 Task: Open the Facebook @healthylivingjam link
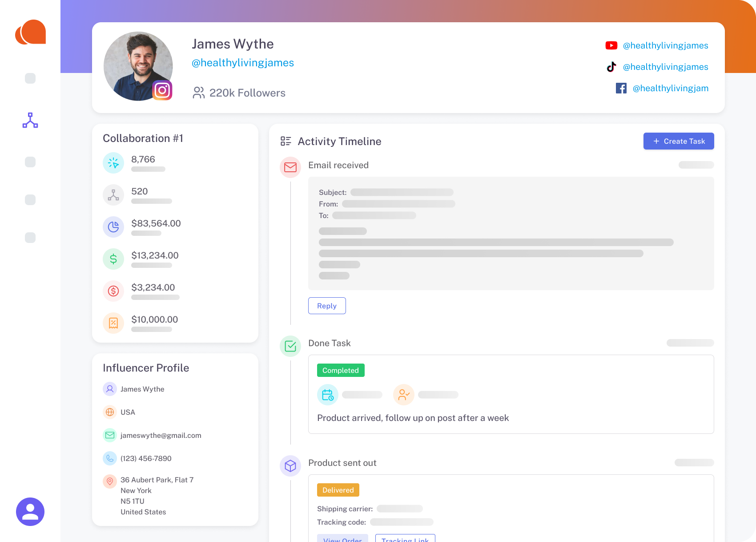click(x=670, y=88)
